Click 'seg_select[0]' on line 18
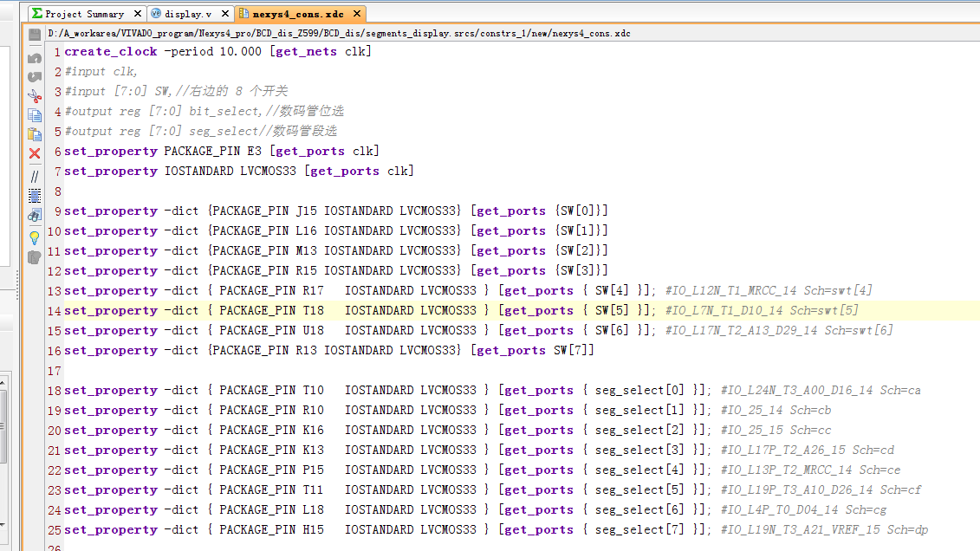 click(x=639, y=391)
